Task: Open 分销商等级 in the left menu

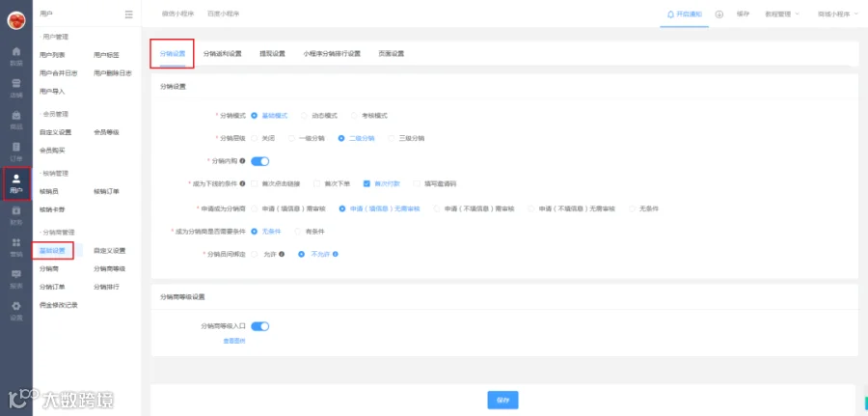Action: [110, 268]
